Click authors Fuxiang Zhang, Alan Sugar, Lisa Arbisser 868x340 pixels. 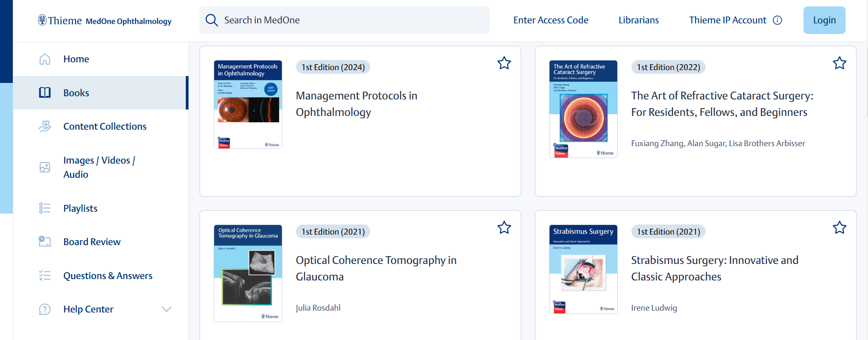pyautogui.click(x=718, y=143)
